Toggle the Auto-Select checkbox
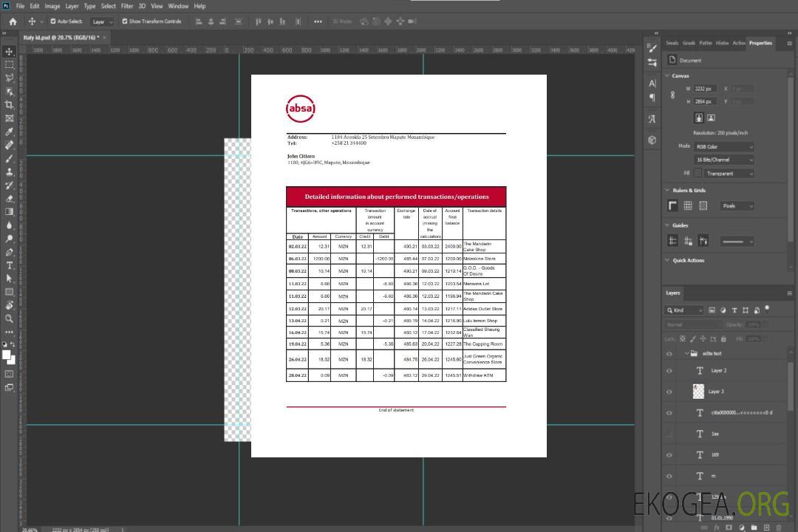This screenshot has height=532, width=798. point(53,21)
